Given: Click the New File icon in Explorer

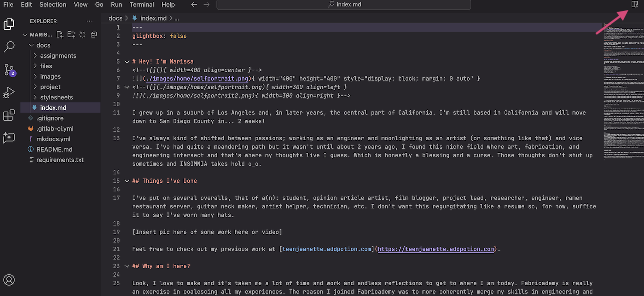Looking at the screenshot, I should [60, 35].
